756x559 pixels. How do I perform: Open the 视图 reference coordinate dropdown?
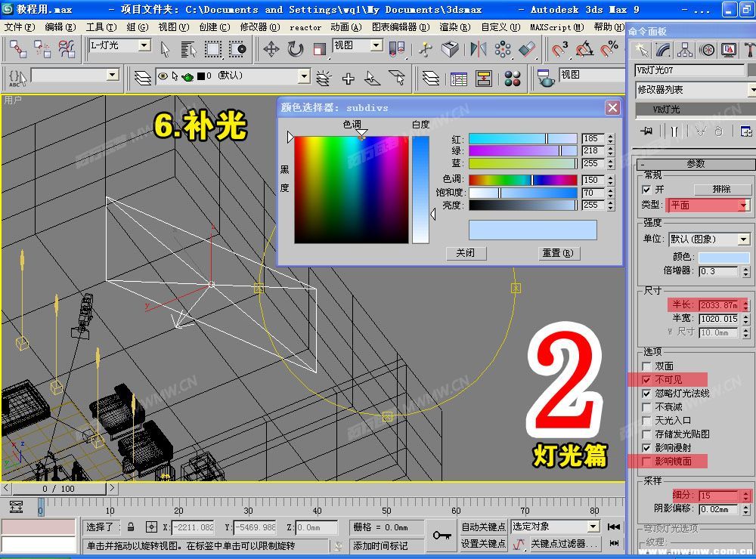(376, 45)
